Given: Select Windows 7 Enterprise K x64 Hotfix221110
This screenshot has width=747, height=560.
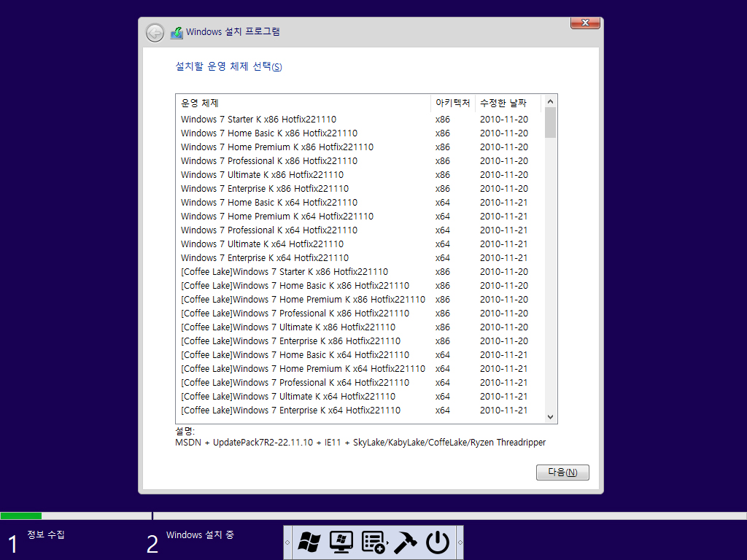Looking at the screenshot, I should (x=359, y=257).
